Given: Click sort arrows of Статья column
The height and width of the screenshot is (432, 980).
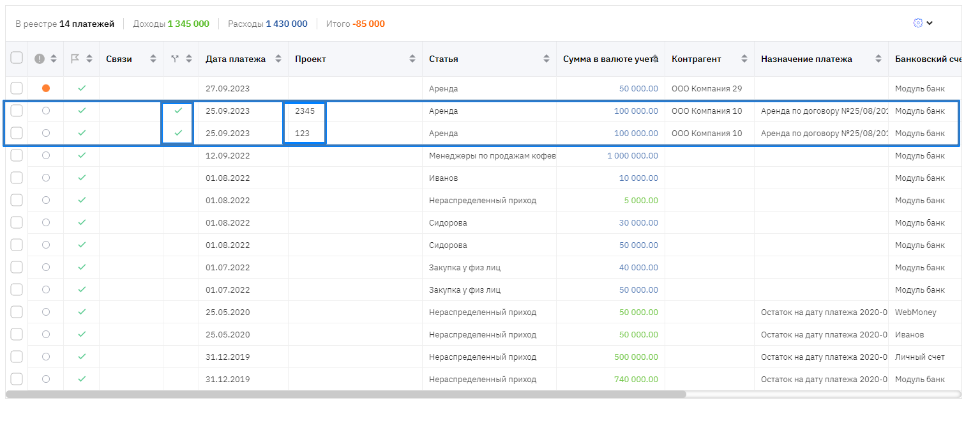Looking at the screenshot, I should pyautogui.click(x=547, y=59).
